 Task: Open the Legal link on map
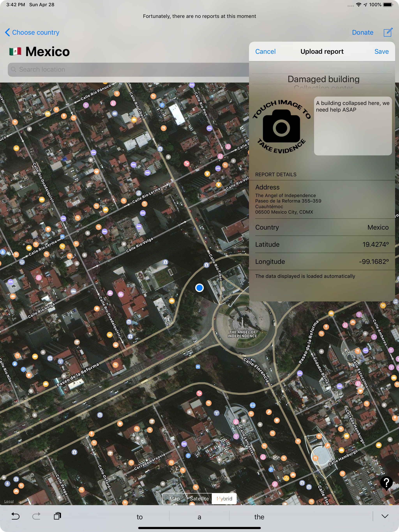coord(9,501)
